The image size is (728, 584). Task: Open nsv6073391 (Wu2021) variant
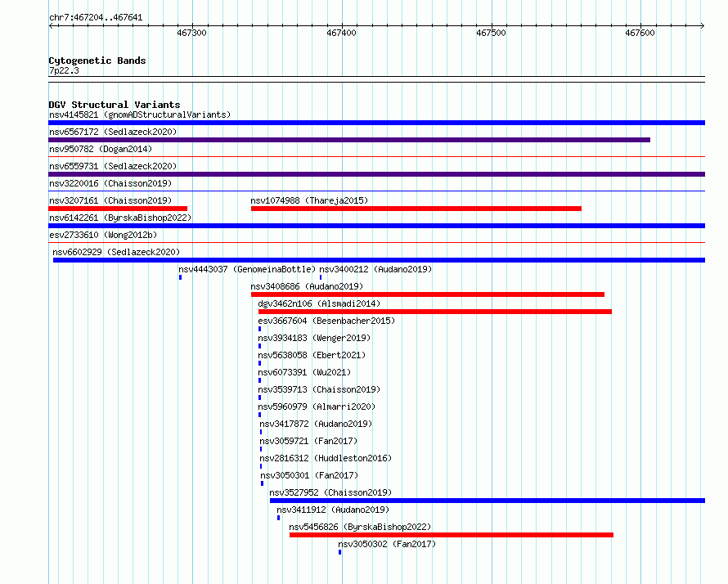[304, 372]
